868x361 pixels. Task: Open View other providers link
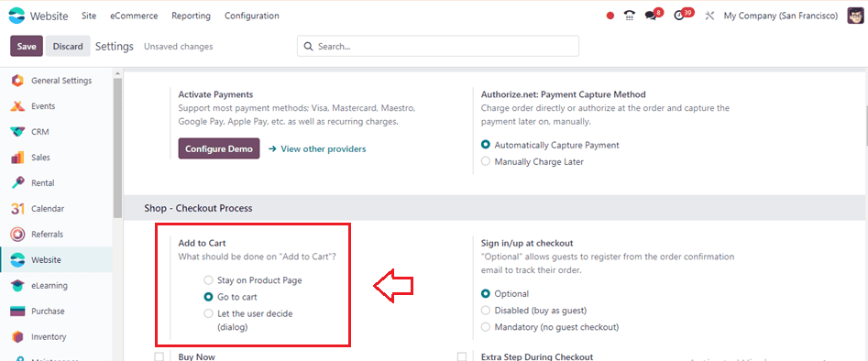pos(317,149)
